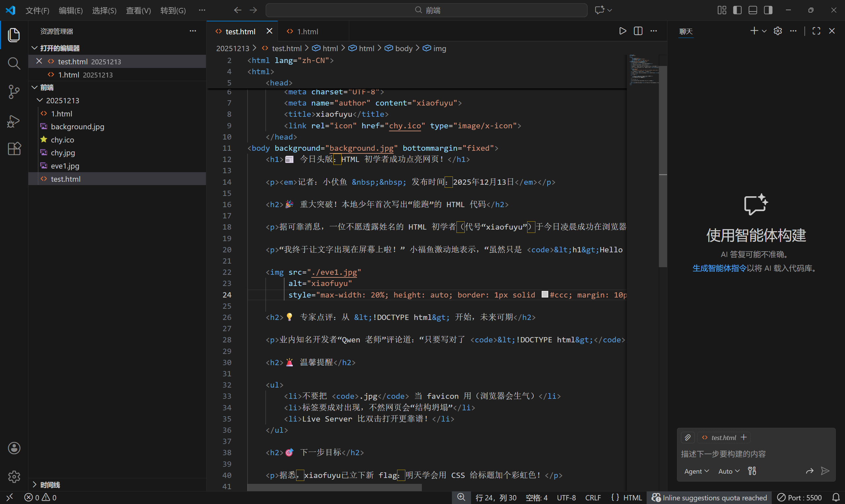Open chy.ico in explorer
This screenshot has height=504, width=845.
(x=117, y=140)
